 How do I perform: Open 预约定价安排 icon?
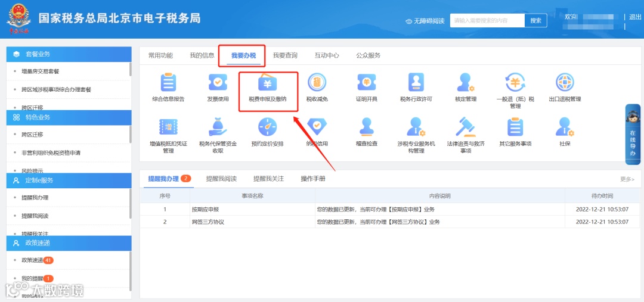click(x=267, y=127)
